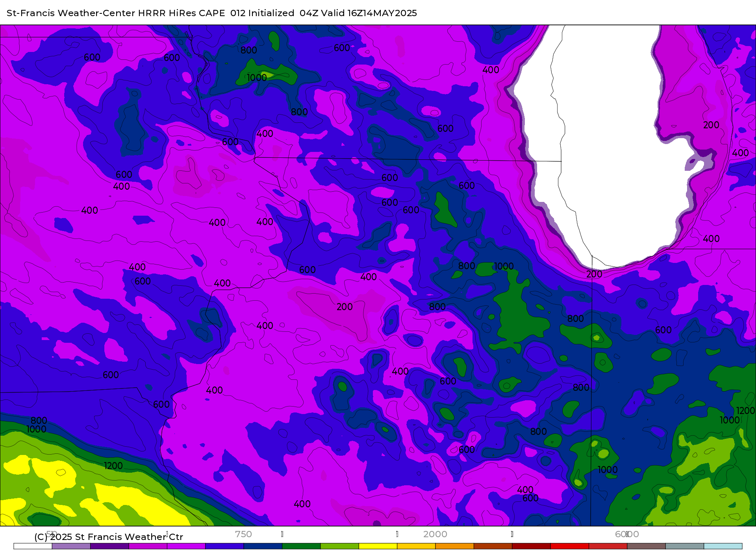Image resolution: width=756 pixels, height=551 pixels.
Task: Click the lime green legend swatch
Action: [x=339, y=546]
